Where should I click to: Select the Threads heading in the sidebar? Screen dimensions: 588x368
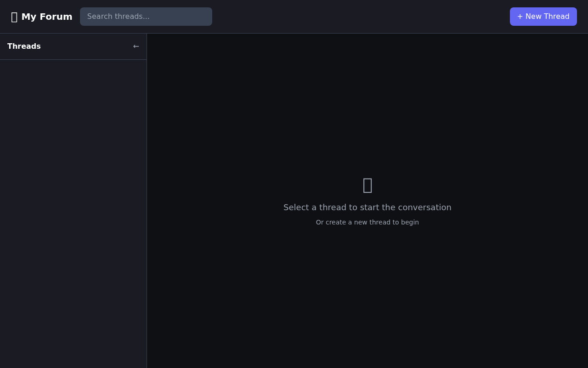pos(24,46)
